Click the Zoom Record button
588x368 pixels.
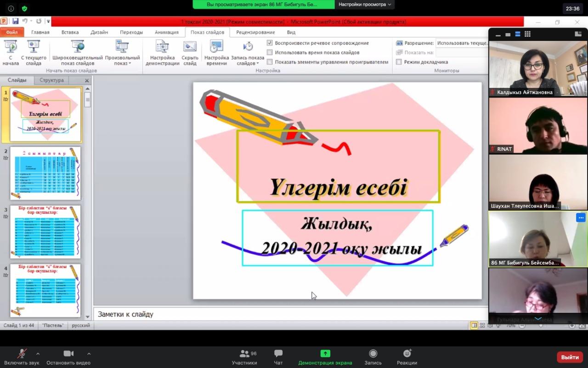coord(373,357)
